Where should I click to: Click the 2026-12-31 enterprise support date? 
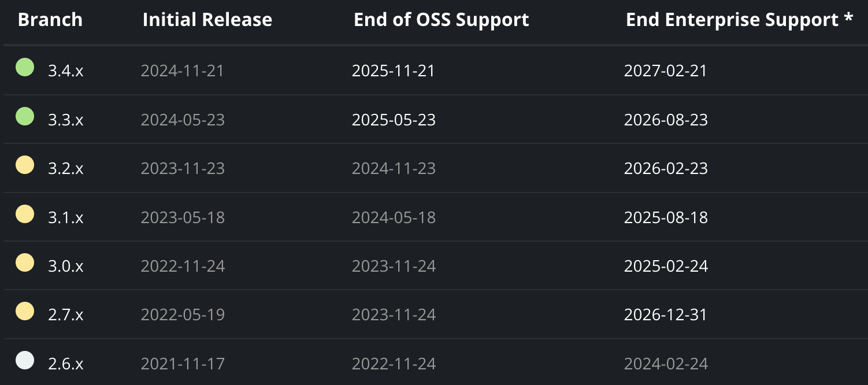point(666,314)
